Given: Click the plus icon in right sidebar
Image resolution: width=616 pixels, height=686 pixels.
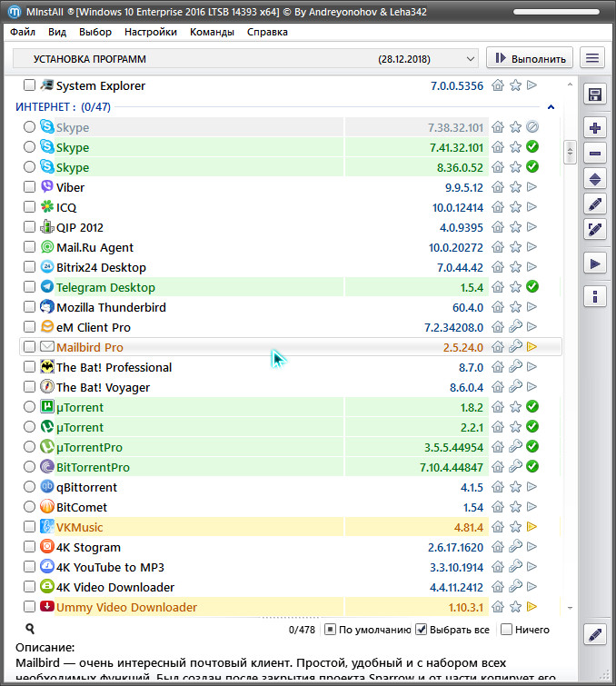Looking at the screenshot, I should pyautogui.click(x=595, y=128).
